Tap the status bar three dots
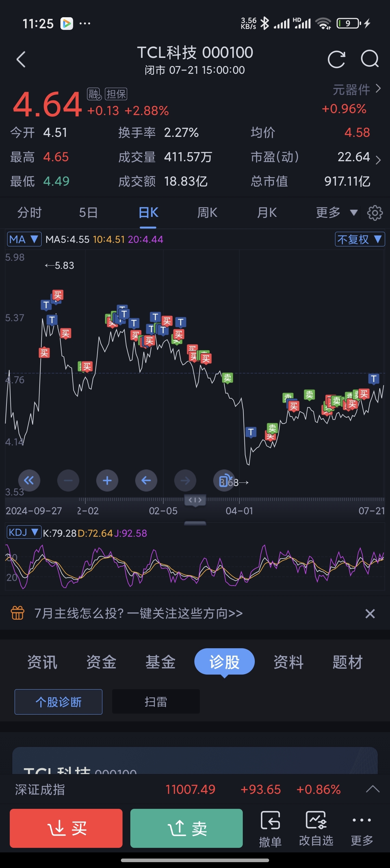Viewport: 390px width, 868px height. pyautogui.click(x=84, y=24)
